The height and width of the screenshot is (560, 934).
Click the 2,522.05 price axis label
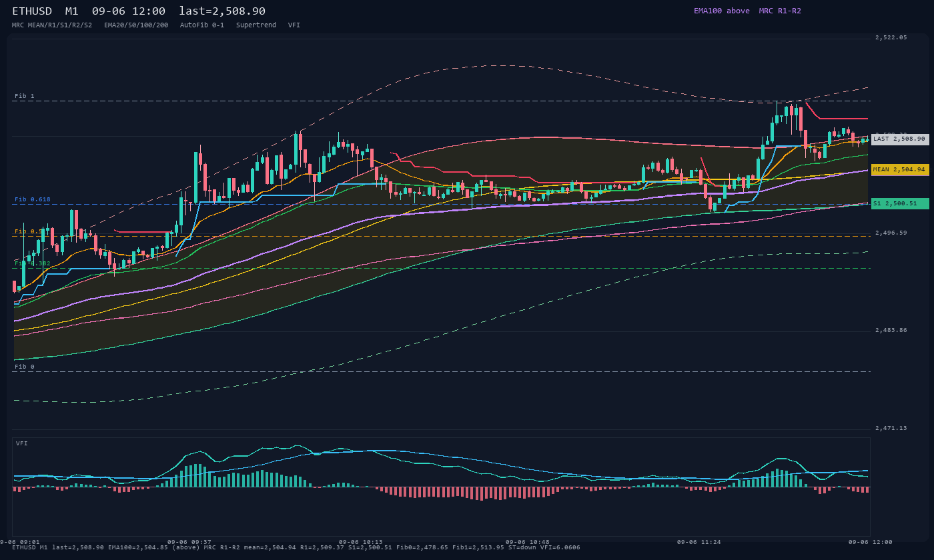pos(891,37)
